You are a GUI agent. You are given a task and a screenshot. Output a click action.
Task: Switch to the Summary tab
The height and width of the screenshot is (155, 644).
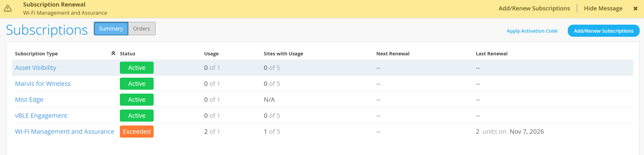coord(111,29)
